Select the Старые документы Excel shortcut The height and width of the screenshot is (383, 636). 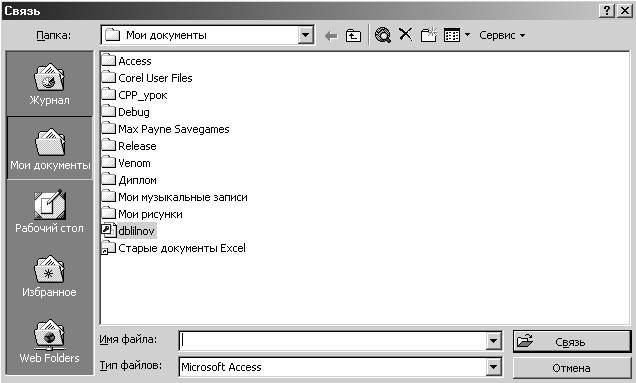(x=174, y=248)
